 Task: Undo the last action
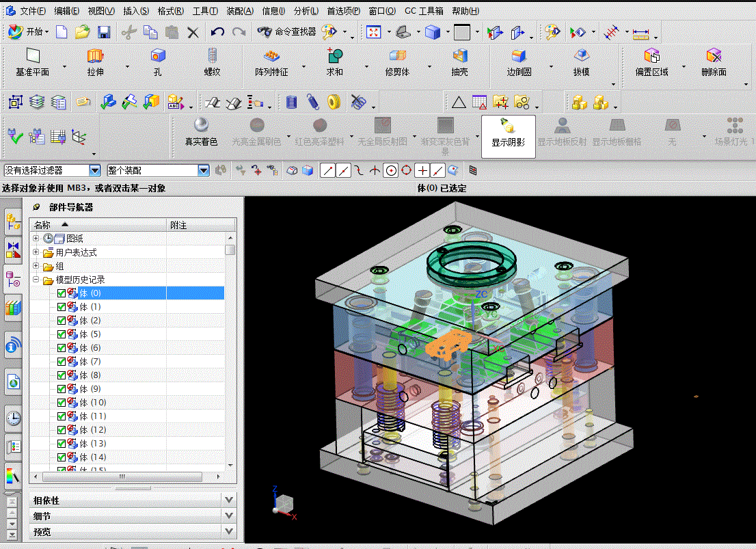pyautogui.click(x=217, y=32)
